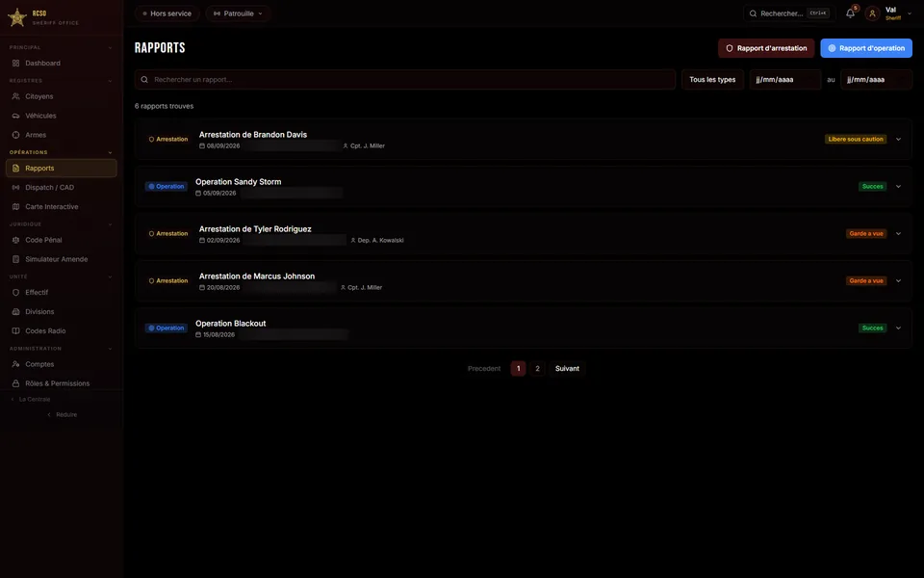Open the notifications bell icon
924x578 pixels.
click(x=850, y=13)
